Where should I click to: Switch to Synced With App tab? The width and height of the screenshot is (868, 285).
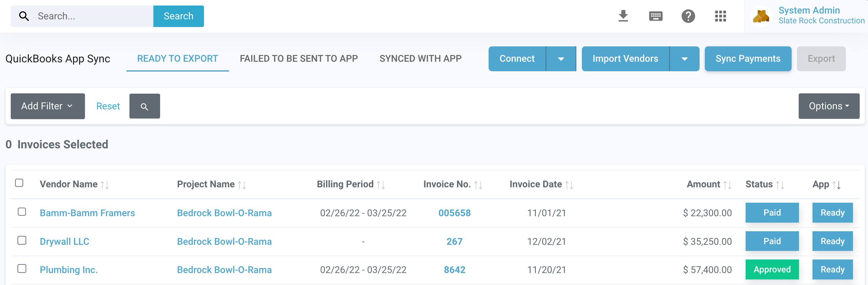point(420,59)
